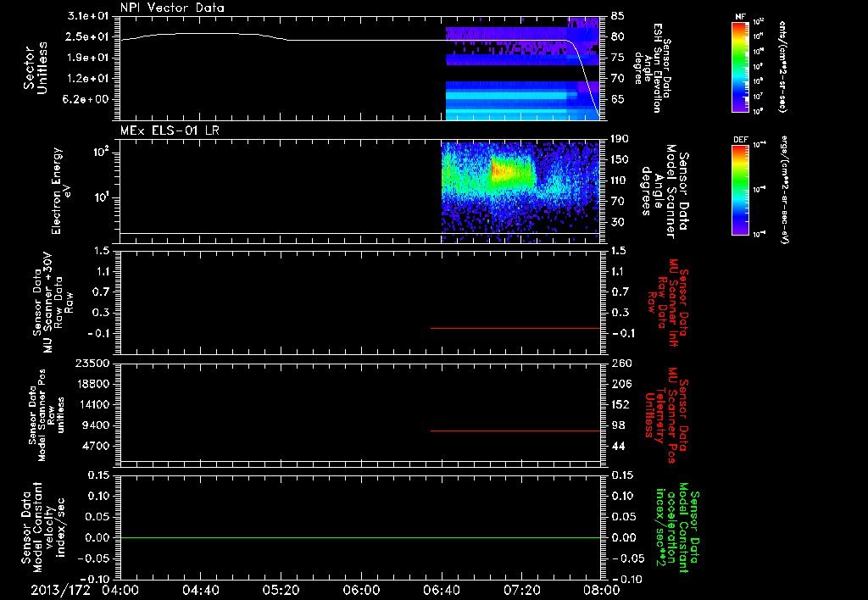The image size is (868, 600).
Task: Click the 44 telemetry tick label
Action: tap(618, 446)
